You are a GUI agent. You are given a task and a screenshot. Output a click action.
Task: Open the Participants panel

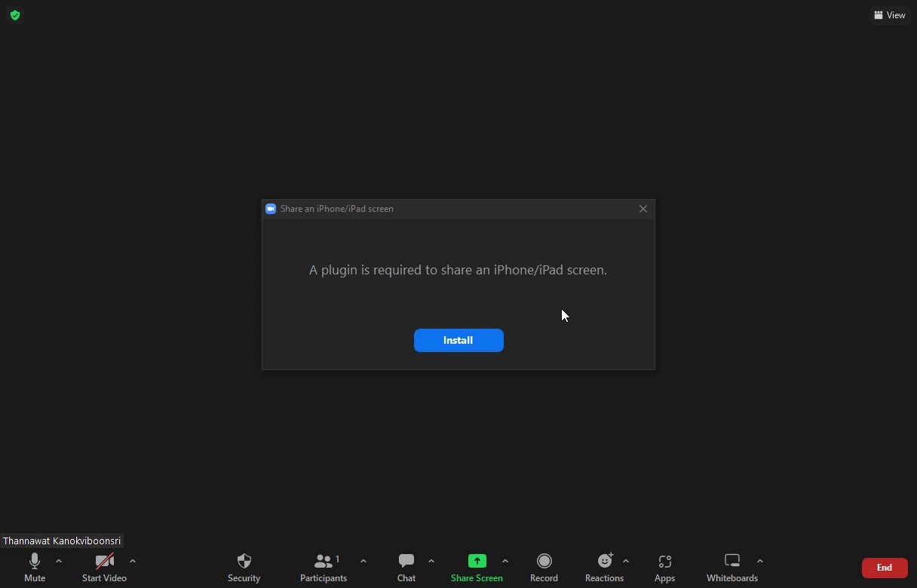point(324,568)
